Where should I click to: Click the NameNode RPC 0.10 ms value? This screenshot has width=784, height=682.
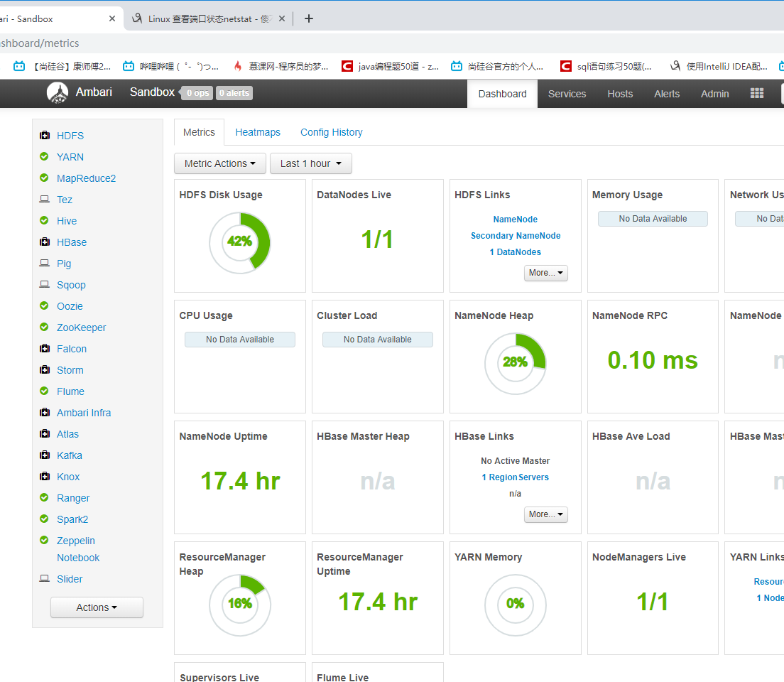coord(653,360)
